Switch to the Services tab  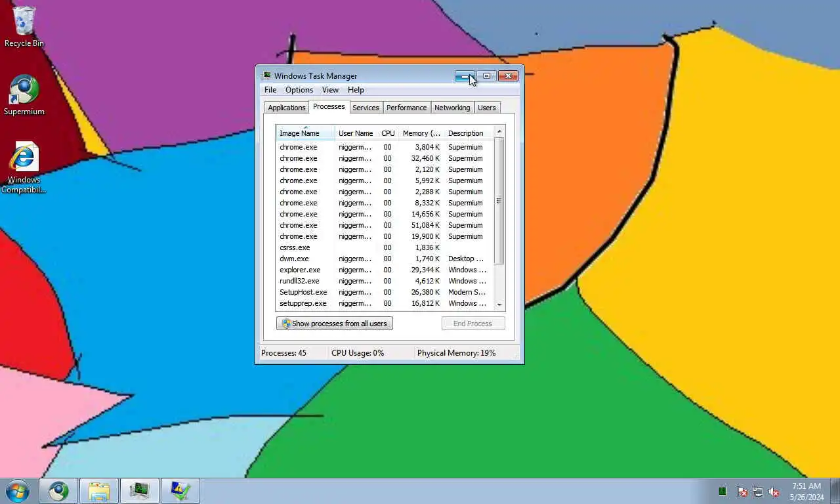(366, 108)
